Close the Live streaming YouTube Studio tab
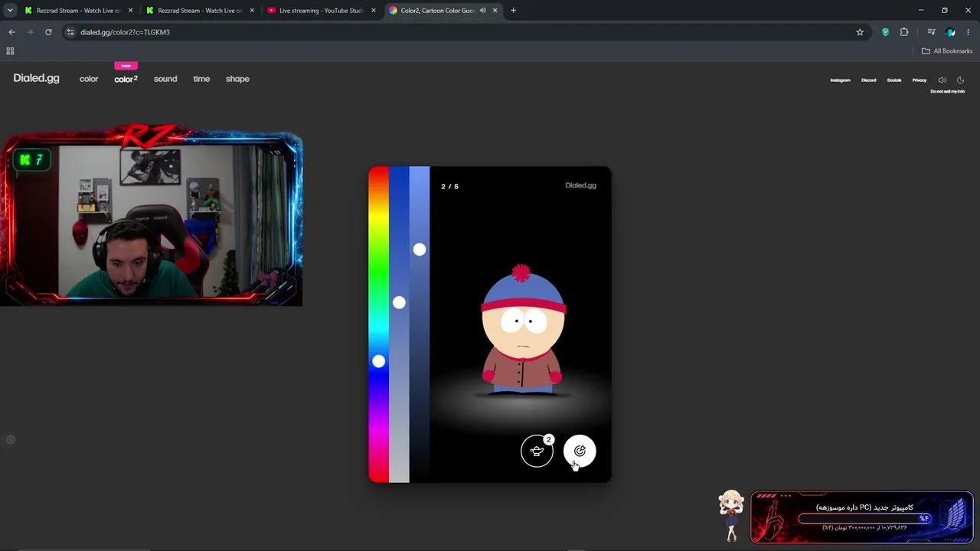Screen dimensions: 980x551 (x=374, y=11)
